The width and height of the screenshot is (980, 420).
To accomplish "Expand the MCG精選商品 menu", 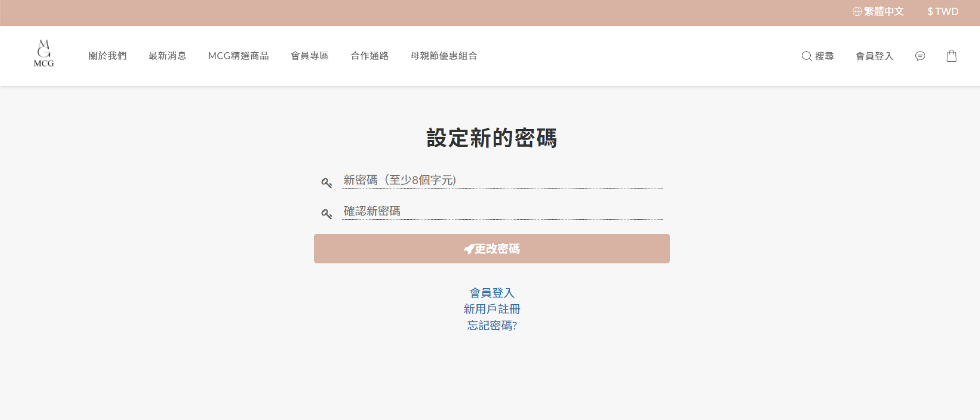I will [239, 56].
